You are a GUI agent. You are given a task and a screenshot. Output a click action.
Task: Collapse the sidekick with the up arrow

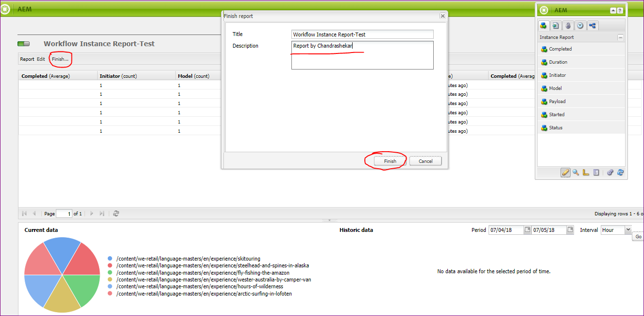(613, 10)
